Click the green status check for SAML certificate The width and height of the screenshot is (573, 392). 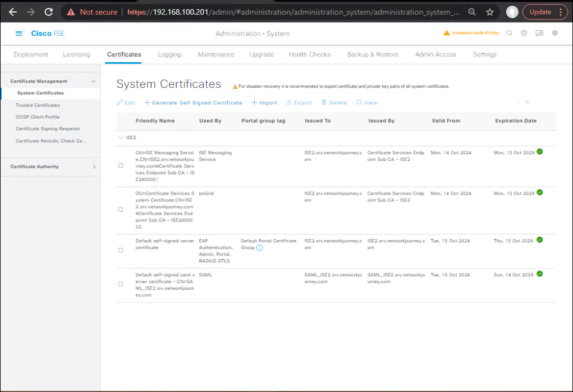tap(540, 274)
